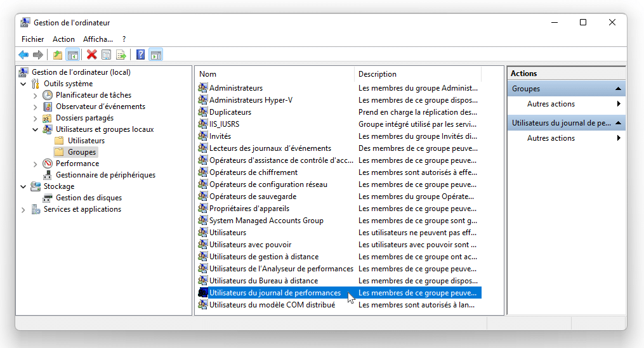Collapse the Groupes section in Actions pane

click(617, 89)
